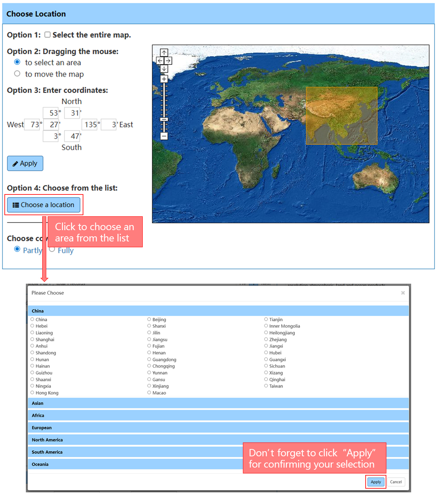Pan the map east with right arrow

pyautogui.click(x=168, y=61)
